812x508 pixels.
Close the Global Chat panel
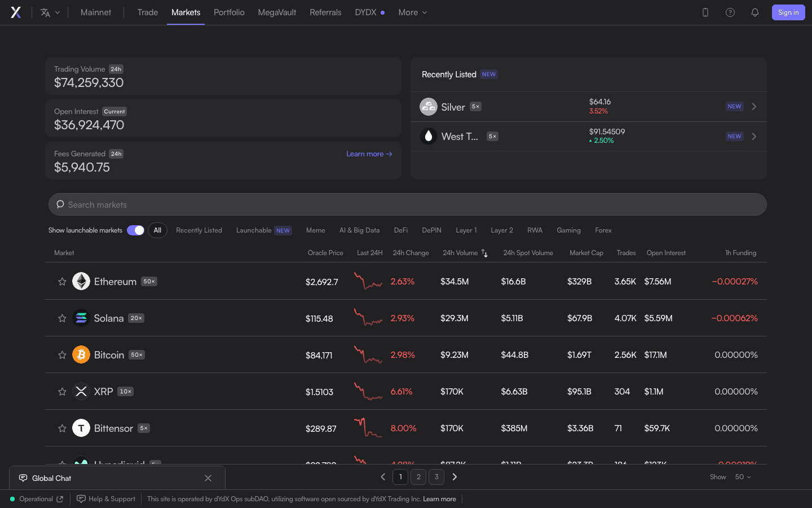[x=208, y=478]
